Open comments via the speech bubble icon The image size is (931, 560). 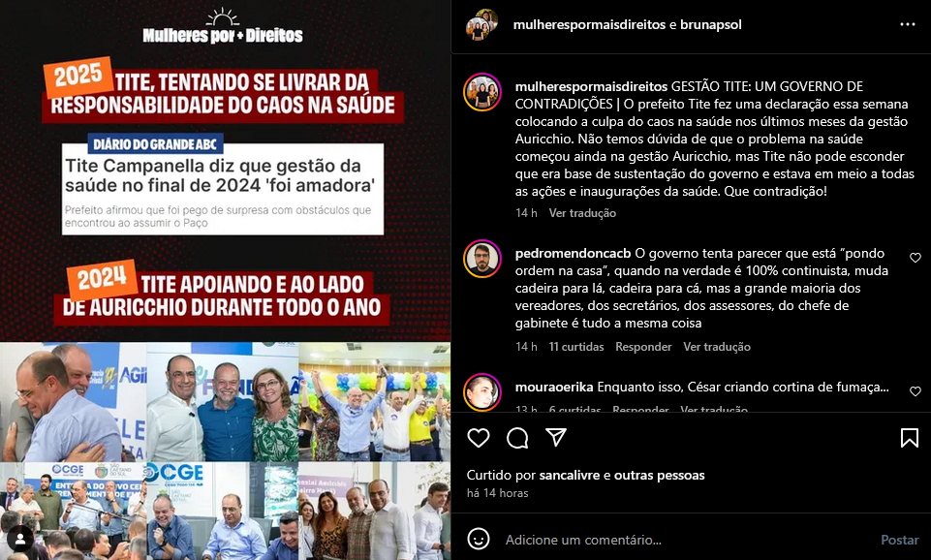tap(517, 438)
